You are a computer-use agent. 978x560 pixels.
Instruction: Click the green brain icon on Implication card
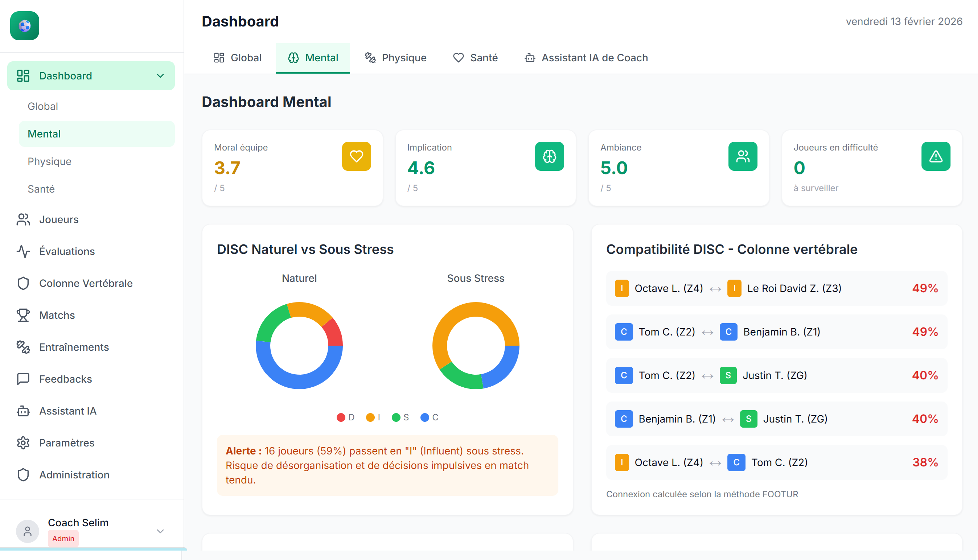click(x=550, y=156)
